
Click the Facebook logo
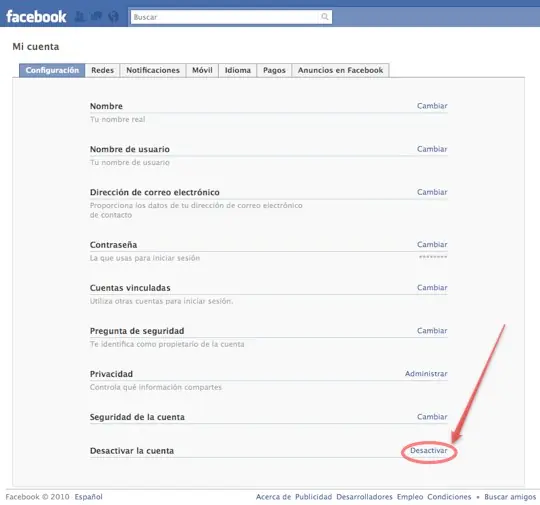click(36, 17)
